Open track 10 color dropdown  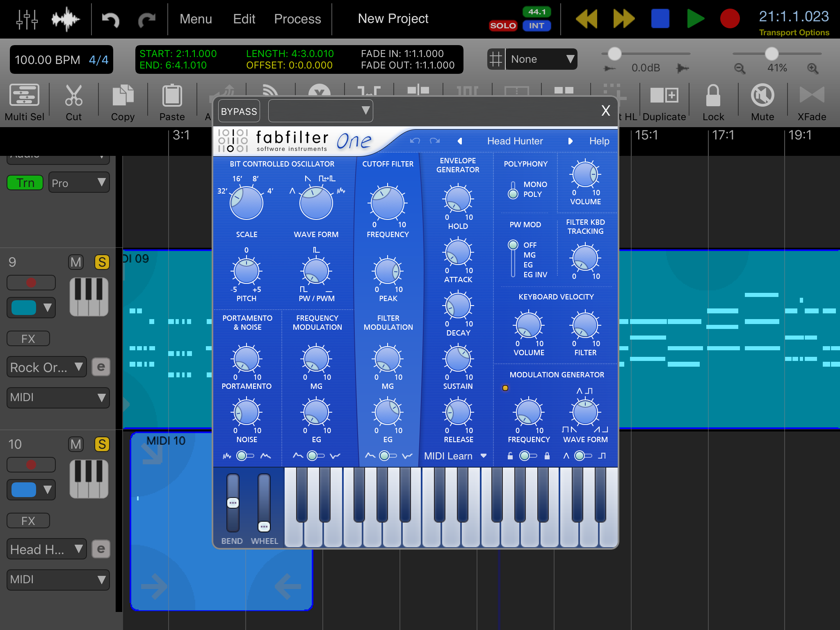pyautogui.click(x=31, y=490)
